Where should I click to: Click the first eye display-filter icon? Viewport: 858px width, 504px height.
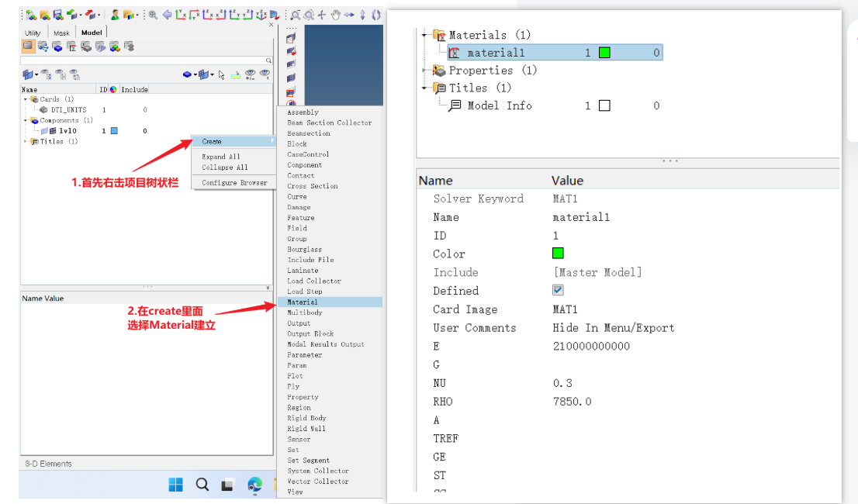[46, 74]
